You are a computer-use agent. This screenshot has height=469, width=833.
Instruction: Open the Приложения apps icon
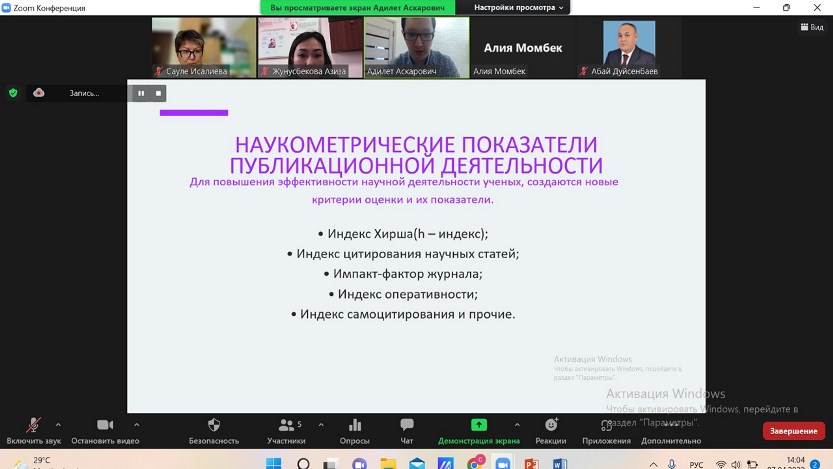coord(606,426)
